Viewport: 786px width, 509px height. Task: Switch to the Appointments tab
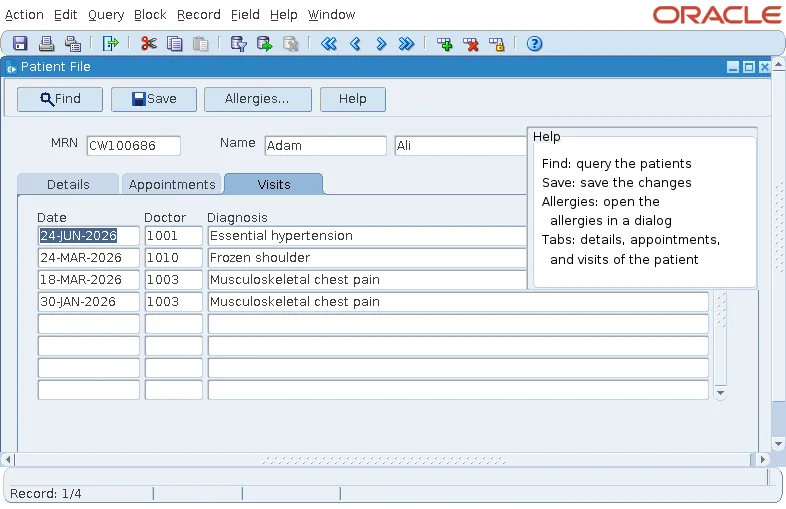[172, 184]
